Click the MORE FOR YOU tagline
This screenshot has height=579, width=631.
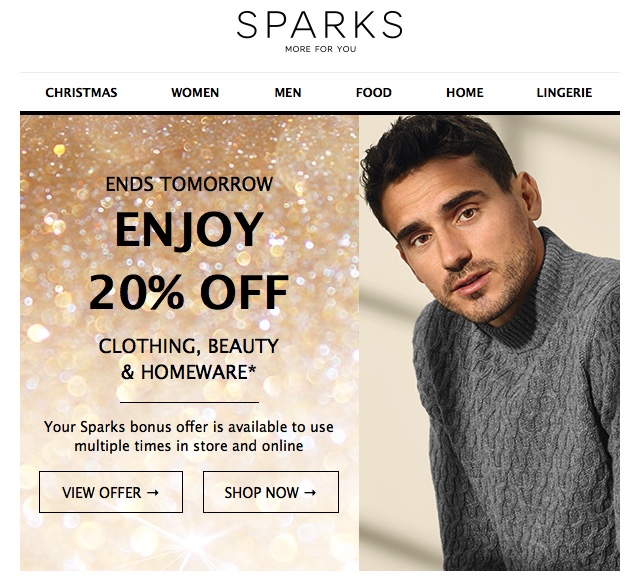[x=321, y=49]
